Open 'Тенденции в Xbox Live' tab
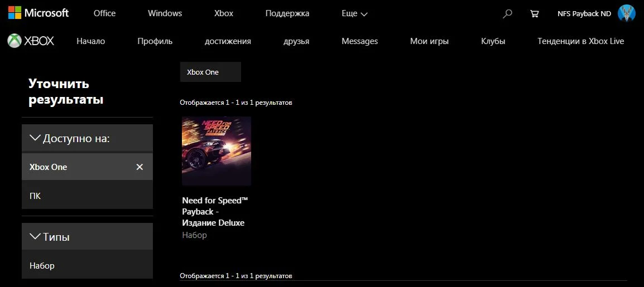The width and height of the screenshot is (644, 287). click(x=581, y=41)
